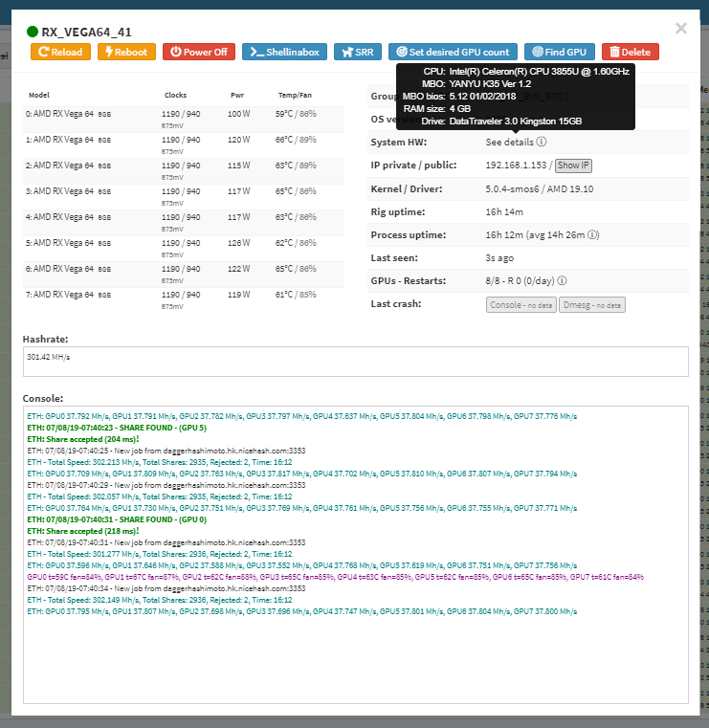Click the Process uptime average info icon
This screenshot has width=709, height=728.
click(x=592, y=235)
